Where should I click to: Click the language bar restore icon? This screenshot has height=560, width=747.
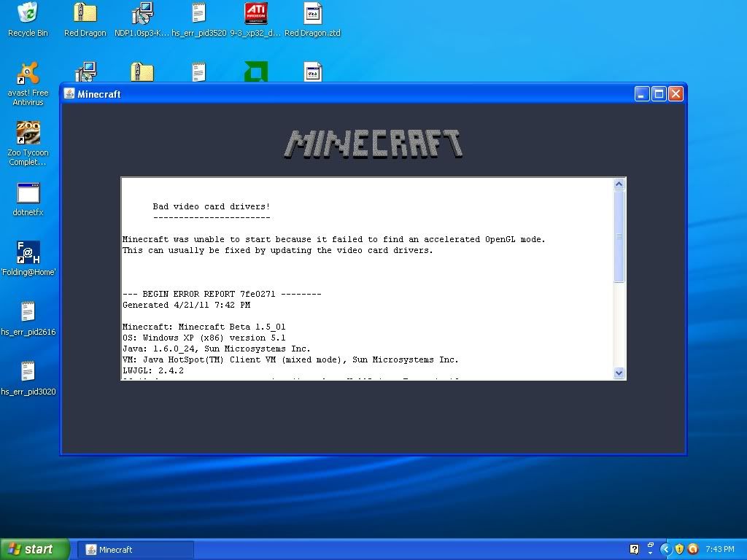[x=650, y=545]
